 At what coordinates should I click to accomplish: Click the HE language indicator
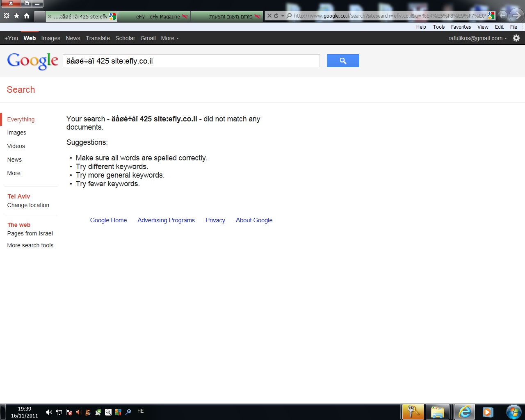click(x=140, y=411)
